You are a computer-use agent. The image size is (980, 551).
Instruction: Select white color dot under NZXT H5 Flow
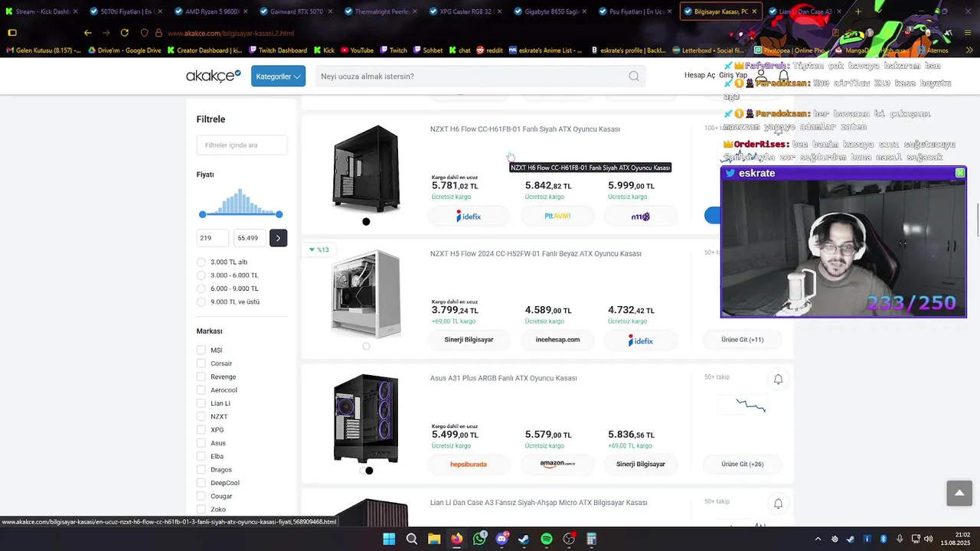pyautogui.click(x=366, y=346)
